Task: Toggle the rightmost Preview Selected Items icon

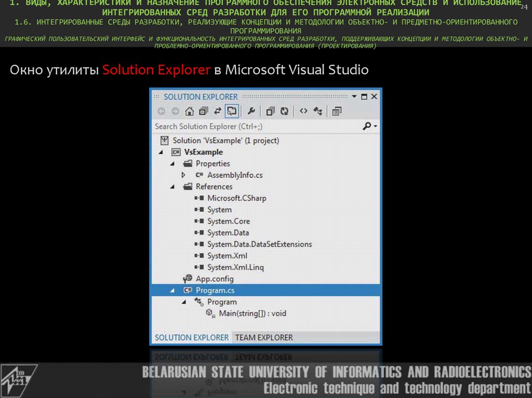Action: coord(337,111)
